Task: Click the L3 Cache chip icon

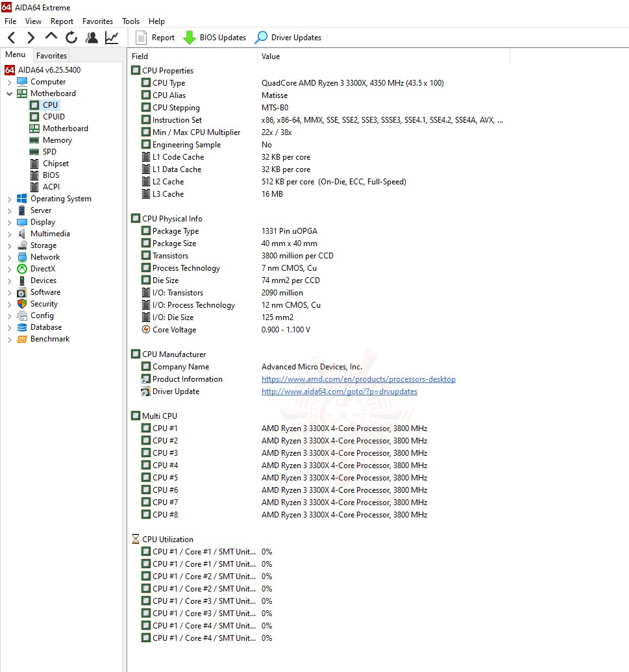Action: coord(146,193)
